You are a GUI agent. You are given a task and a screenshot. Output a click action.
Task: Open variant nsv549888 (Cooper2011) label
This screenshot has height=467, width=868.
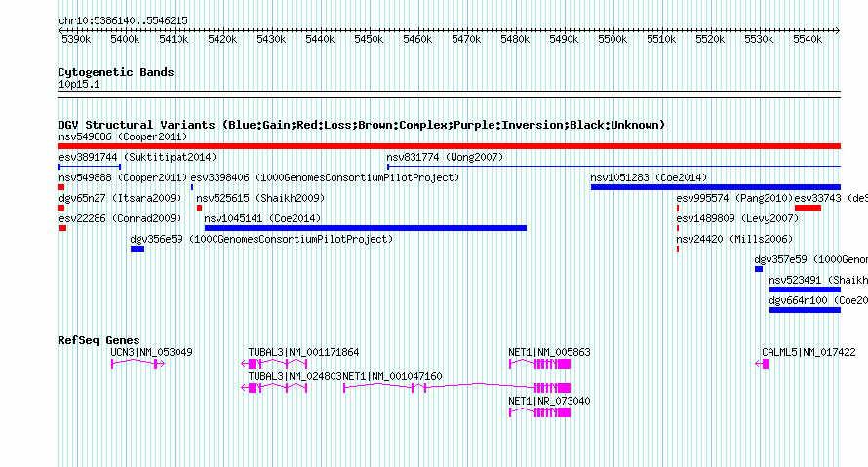coord(123,177)
